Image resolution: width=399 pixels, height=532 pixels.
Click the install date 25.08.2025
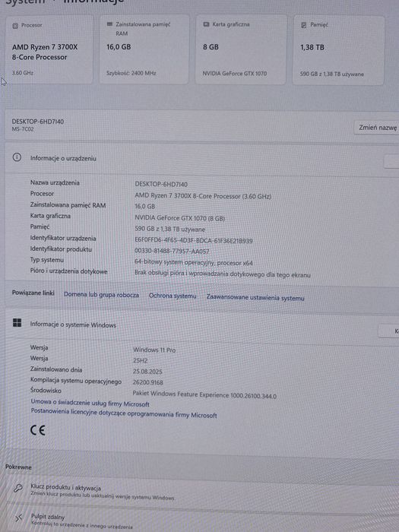point(147,372)
